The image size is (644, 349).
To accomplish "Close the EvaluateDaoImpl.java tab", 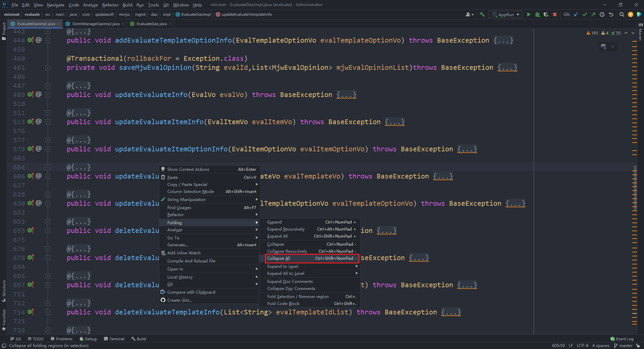I will 59,24.
